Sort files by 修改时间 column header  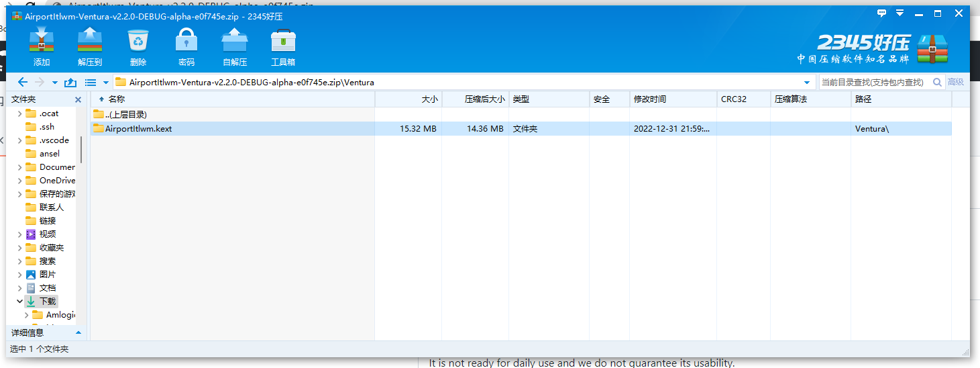tap(650, 99)
